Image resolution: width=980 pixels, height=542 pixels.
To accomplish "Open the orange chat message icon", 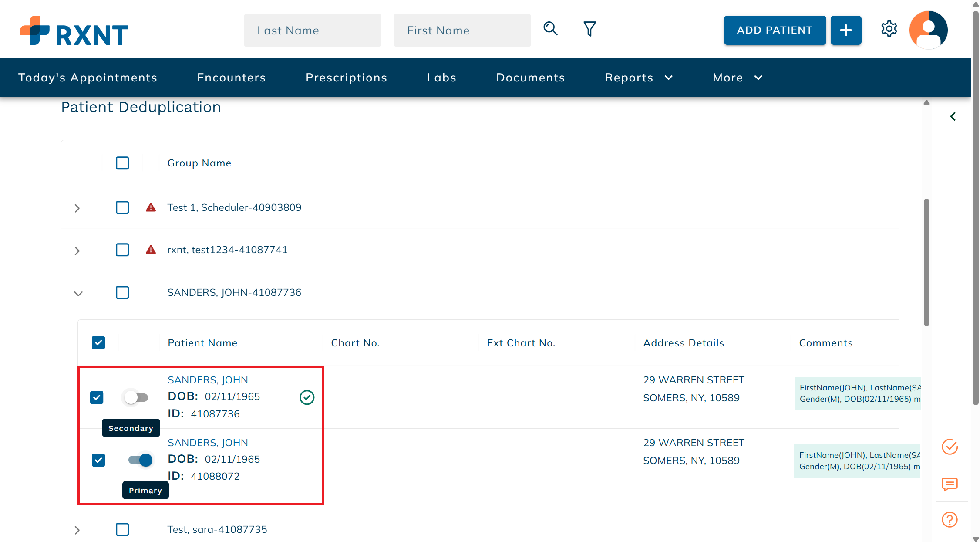I will coord(950,484).
